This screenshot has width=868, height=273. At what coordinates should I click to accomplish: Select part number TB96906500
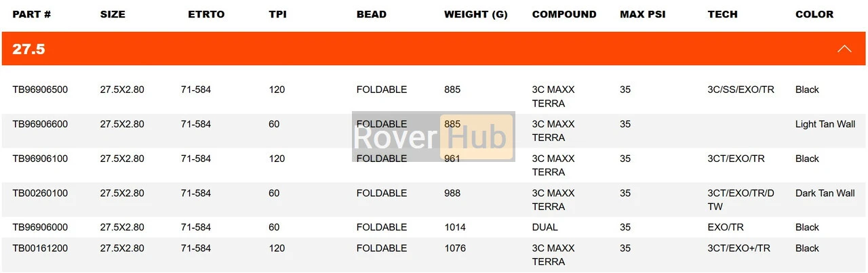[40, 89]
